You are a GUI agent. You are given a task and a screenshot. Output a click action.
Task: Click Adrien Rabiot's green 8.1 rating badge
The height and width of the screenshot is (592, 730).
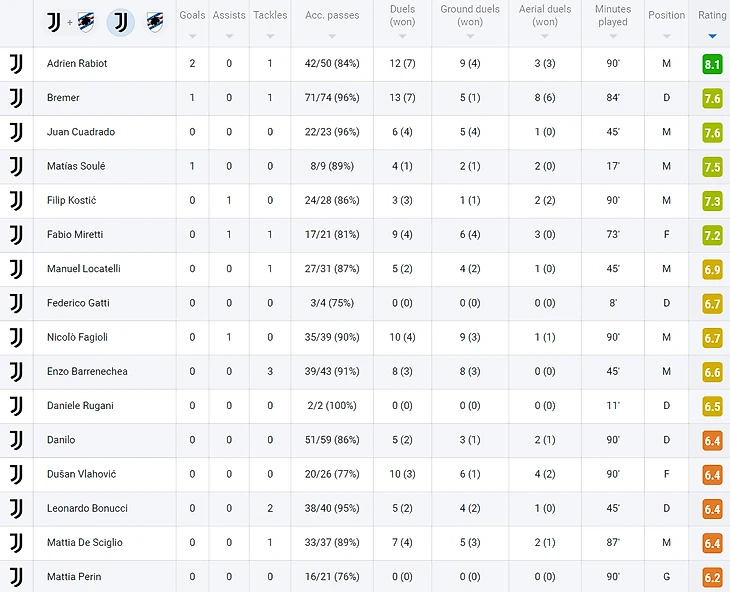click(x=712, y=64)
